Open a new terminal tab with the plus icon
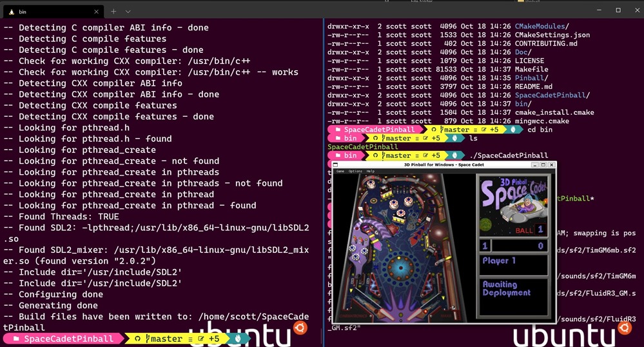The width and height of the screenshot is (644, 347). click(113, 12)
